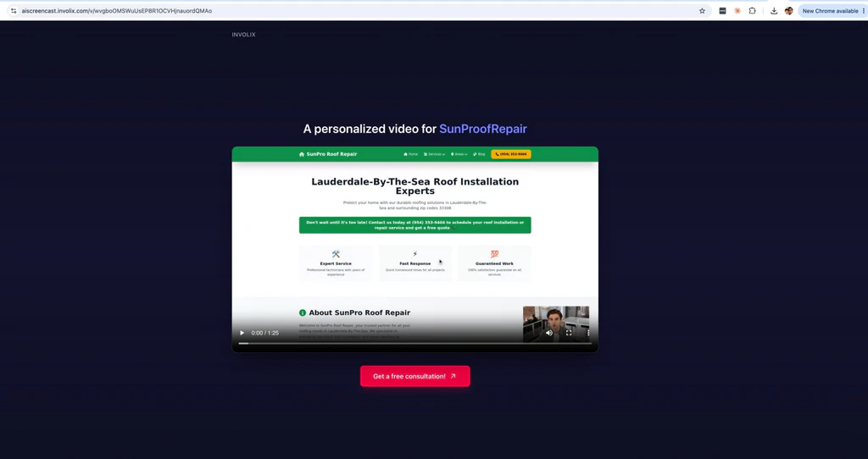Image resolution: width=868 pixels, height=459 pixels.
Task: Open the Chrome three-dot menu
Action: [x=863, y=10]
